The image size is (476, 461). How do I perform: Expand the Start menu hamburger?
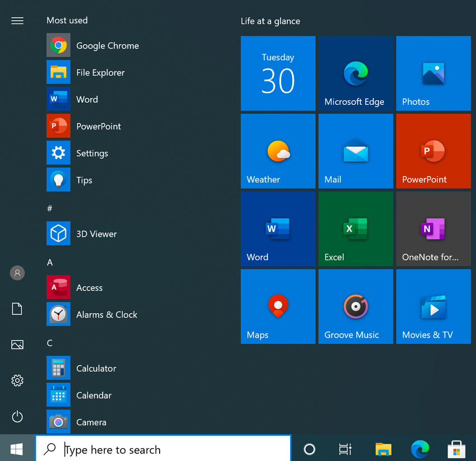click(x=17, y=21)
